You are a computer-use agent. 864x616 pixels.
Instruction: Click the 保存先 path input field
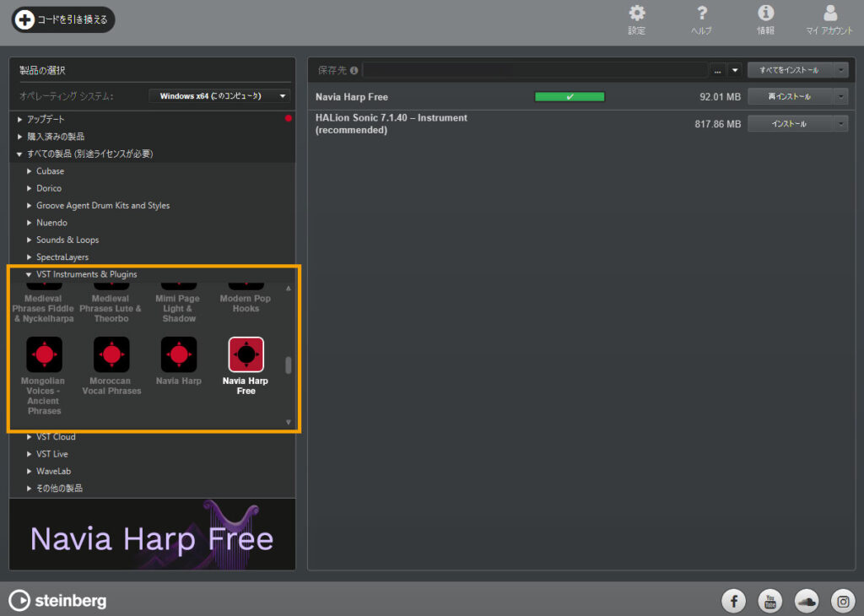535,70
